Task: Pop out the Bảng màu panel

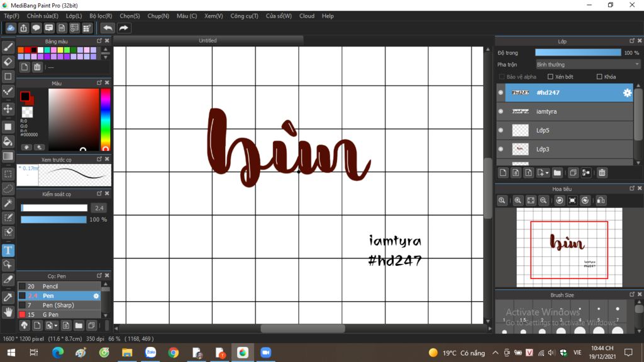Action: (x=99, y=41)
